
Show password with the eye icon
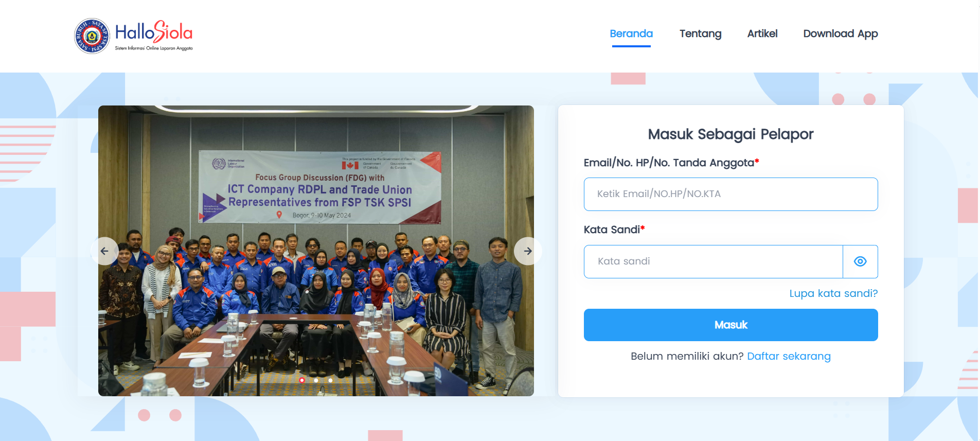tap(860, 261)
